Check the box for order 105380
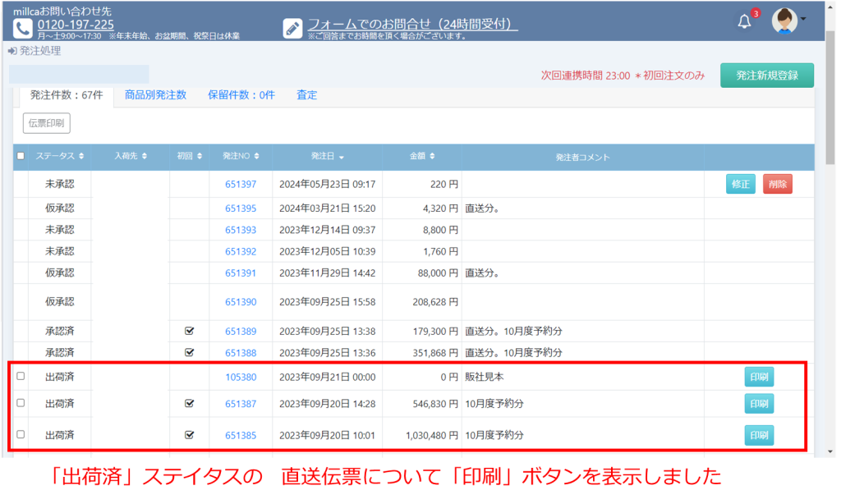Viewport: 841px width, 504px height. click(x=21, y=376)
